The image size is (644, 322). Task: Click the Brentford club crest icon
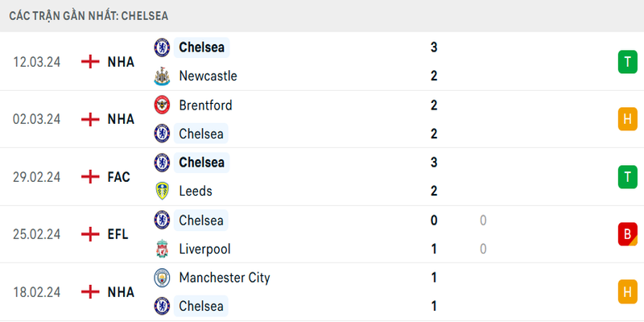coord(162,105)
